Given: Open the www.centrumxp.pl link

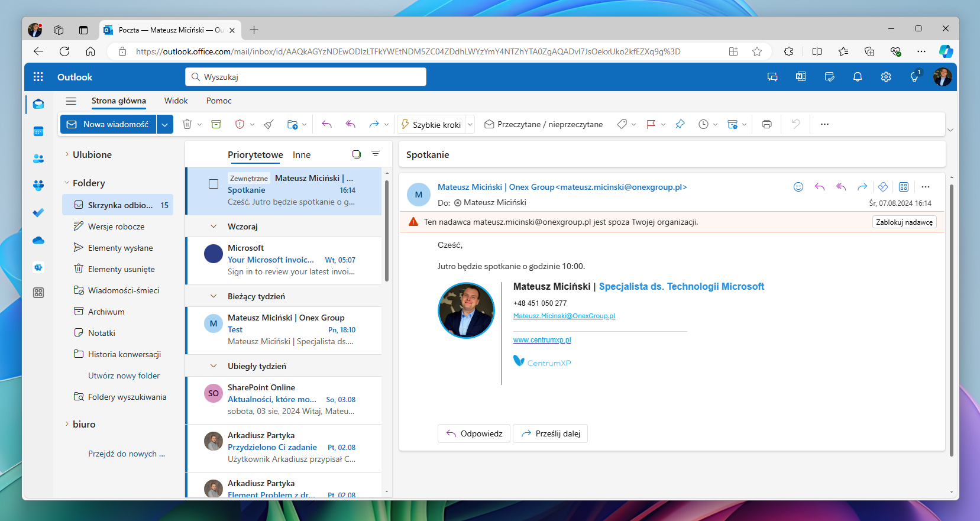Looking at the screenshot, I should point(542,340).
